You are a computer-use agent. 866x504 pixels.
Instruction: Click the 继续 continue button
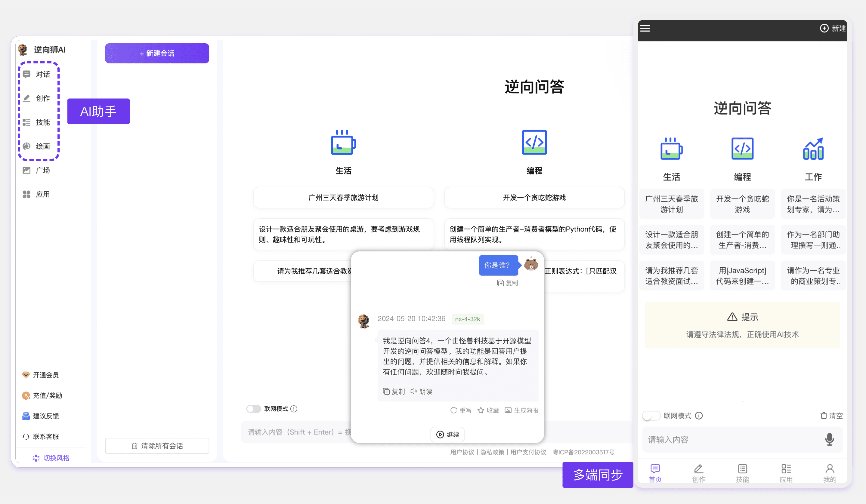click(x=447, y=434)
